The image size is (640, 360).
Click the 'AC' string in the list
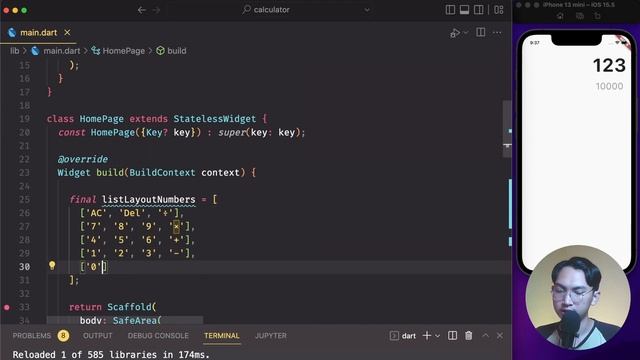[x=96, y=213]
